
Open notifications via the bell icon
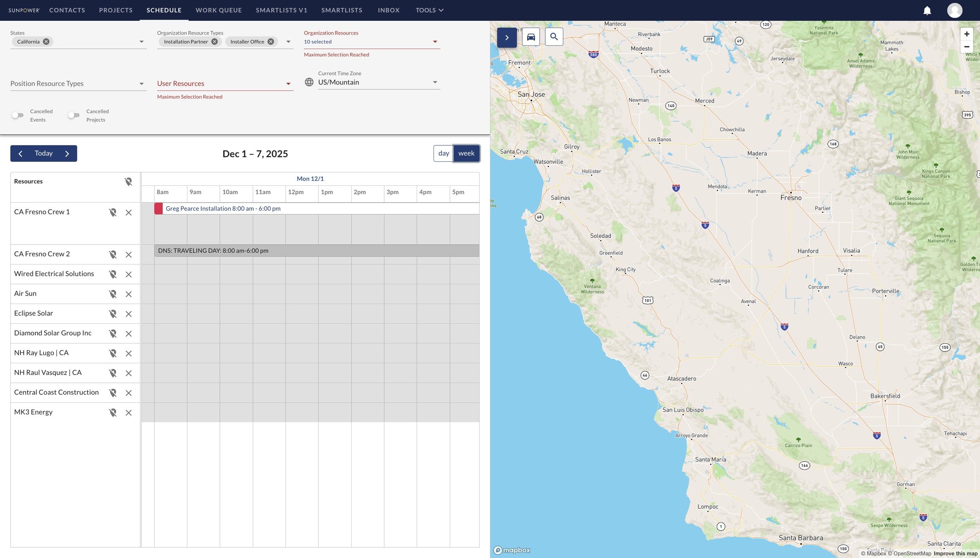click(x=927, y=10)
